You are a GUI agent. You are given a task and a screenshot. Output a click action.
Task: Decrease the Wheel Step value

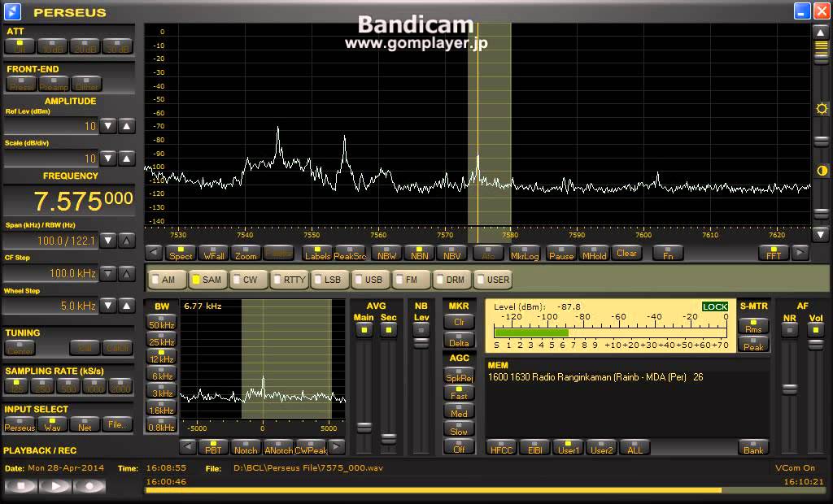click(108, 306)
